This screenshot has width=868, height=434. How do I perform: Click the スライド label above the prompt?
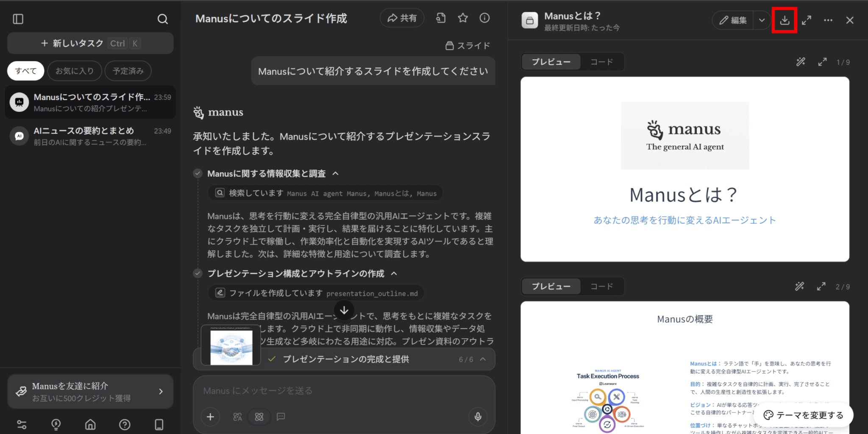(468, 45)
